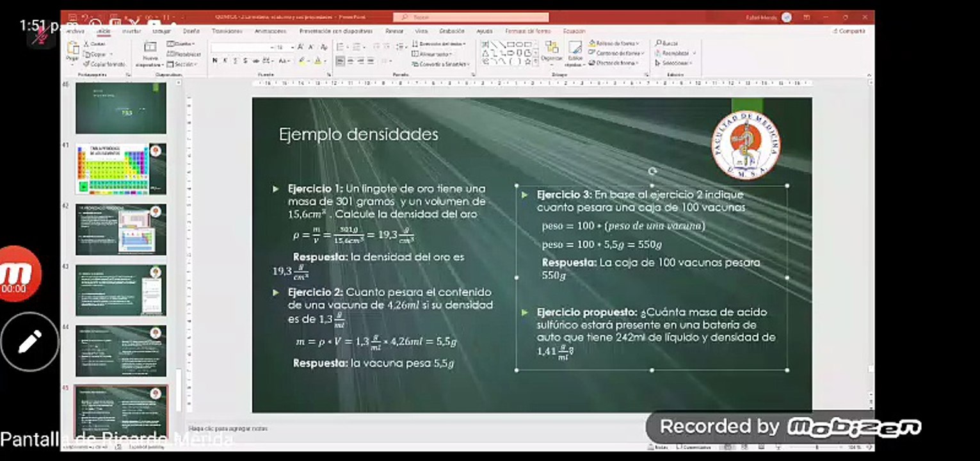Switch to the Animaciones tab
The width and height of the screenshot is (980, 461).
pos(270,31)
